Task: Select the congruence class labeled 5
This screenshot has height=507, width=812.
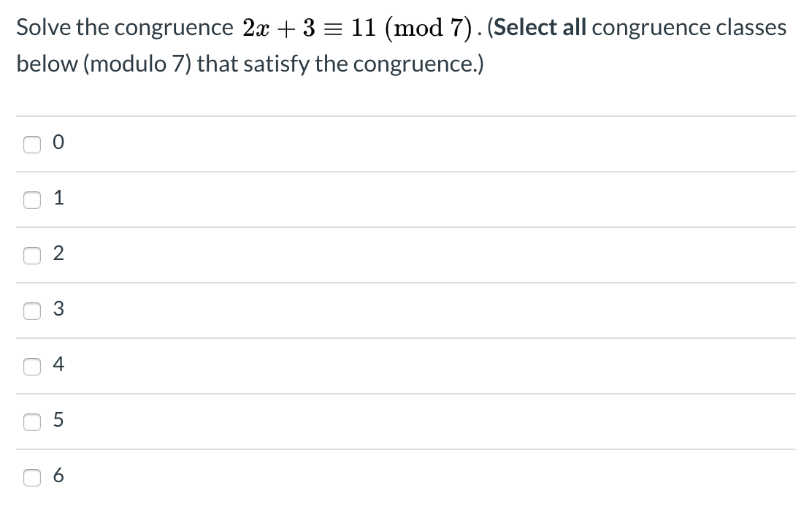Action: (32, 422)
